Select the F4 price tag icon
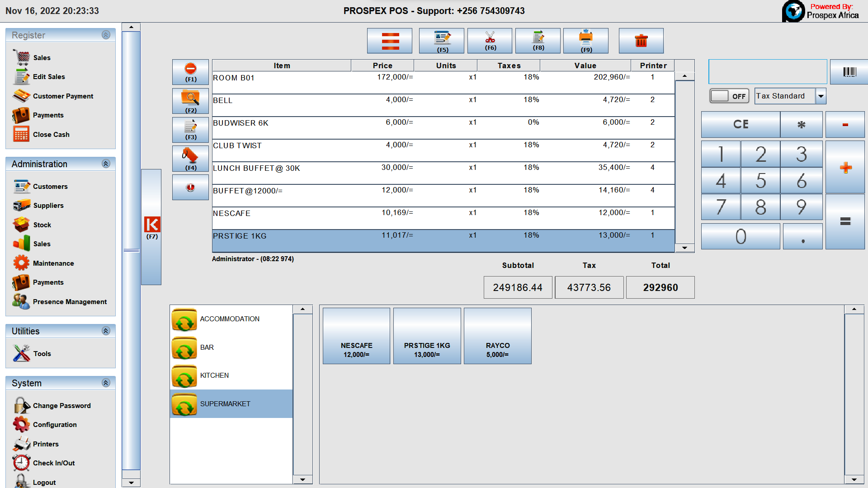 click(190, 159)
